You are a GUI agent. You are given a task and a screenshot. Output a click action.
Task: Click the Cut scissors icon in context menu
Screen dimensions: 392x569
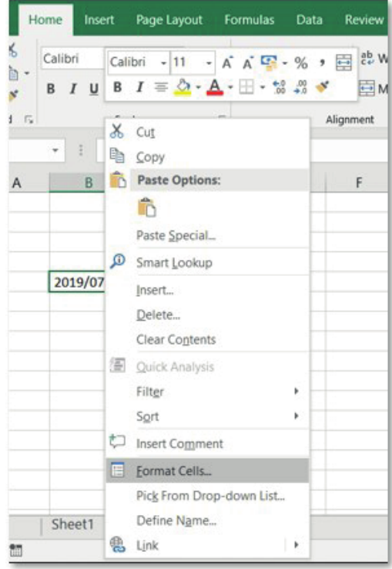[x=117, y=131]
